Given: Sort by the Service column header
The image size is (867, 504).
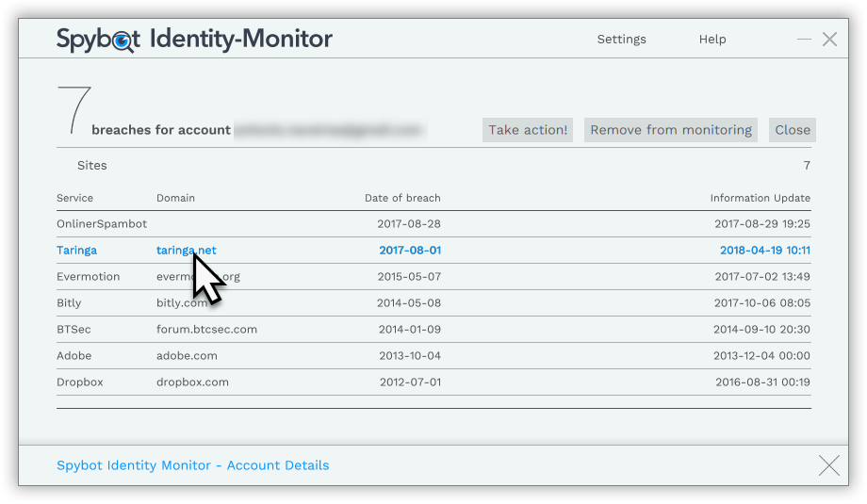Looking at the screenshot, I should click(x=74, y=198).
